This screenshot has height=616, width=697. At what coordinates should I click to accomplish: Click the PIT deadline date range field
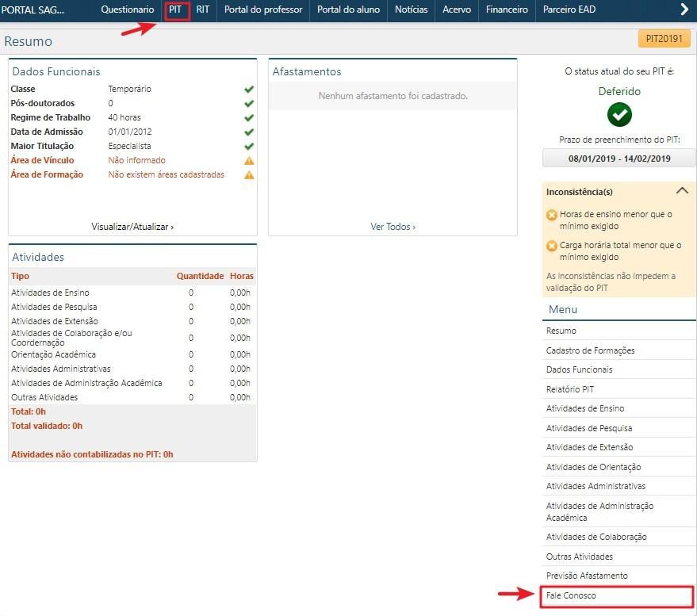pyautogui.click(x=619, y=159)
